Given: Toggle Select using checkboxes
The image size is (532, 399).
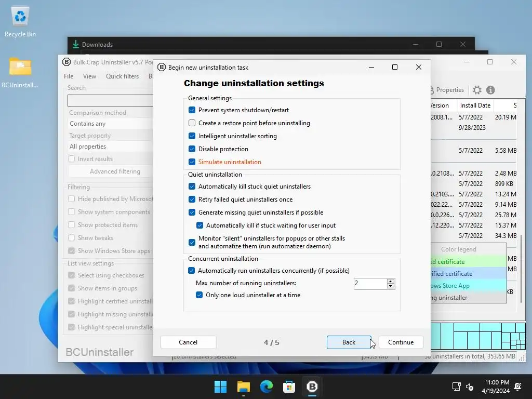Looking at the screenshot, I should (72, 275).
